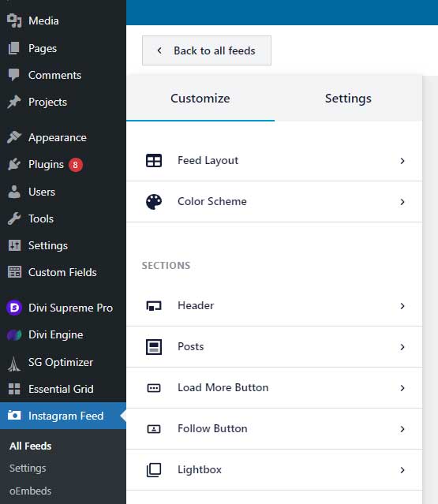Viewport: 438px width, 504px height.
Task: Click the Projects pin icon
Action: click(x=14, y=102)
